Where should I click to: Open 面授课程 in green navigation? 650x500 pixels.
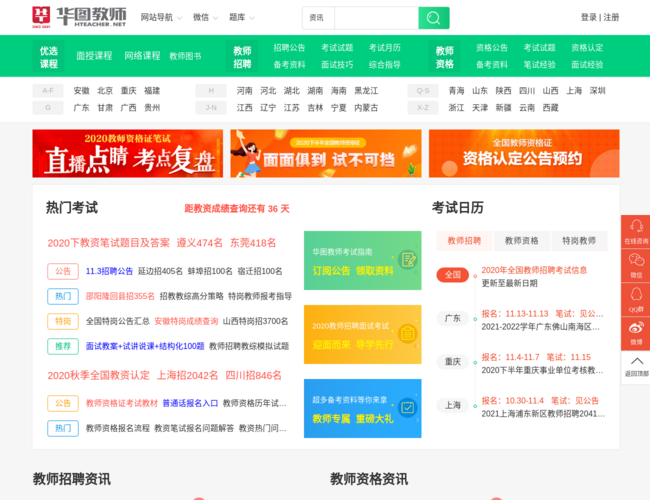[x=94, y=56]
